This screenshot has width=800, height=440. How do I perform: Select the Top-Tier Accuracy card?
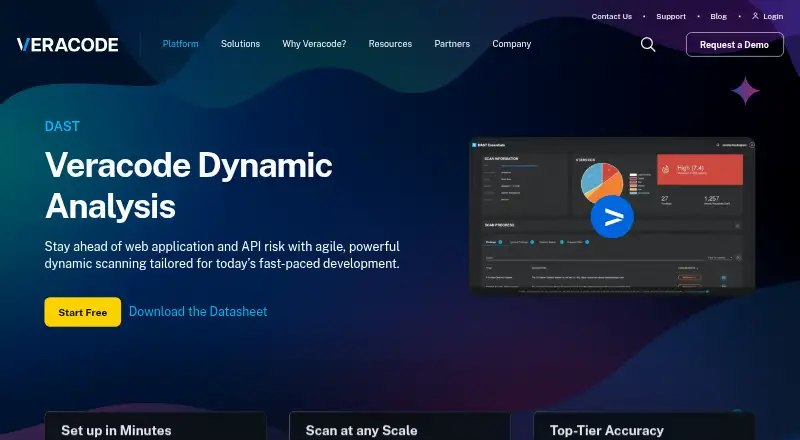coord(644,426)
